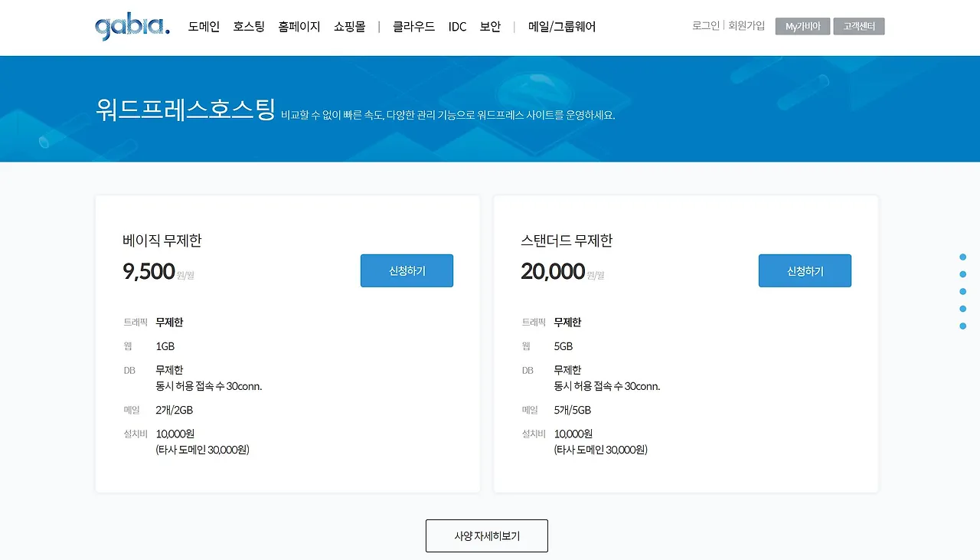Click 사양 자세히보기 to view specifications
Screen dimensions: 980x560
[x=486, y=535]
